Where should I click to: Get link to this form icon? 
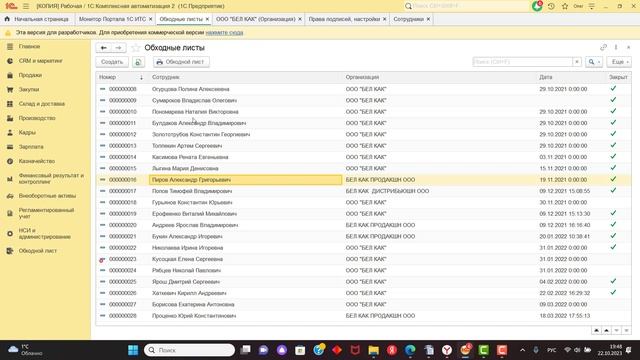(x=603, y=47)
